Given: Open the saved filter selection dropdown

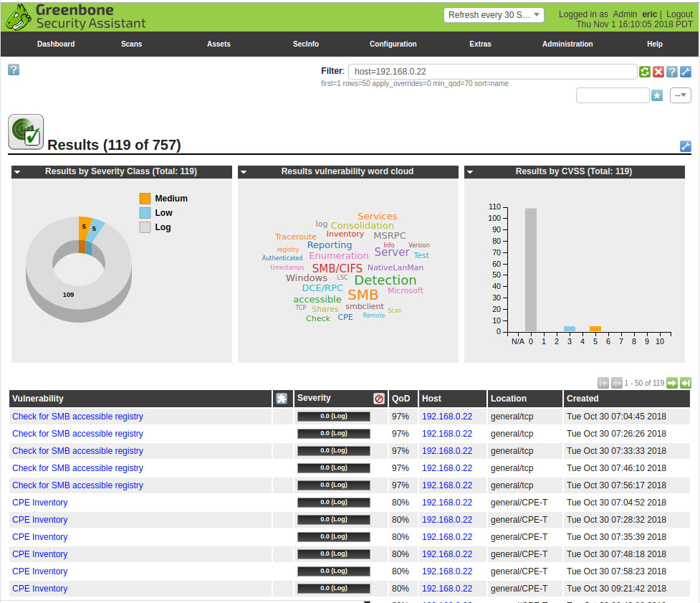Looking at the screenshot, I should (680, 95).
